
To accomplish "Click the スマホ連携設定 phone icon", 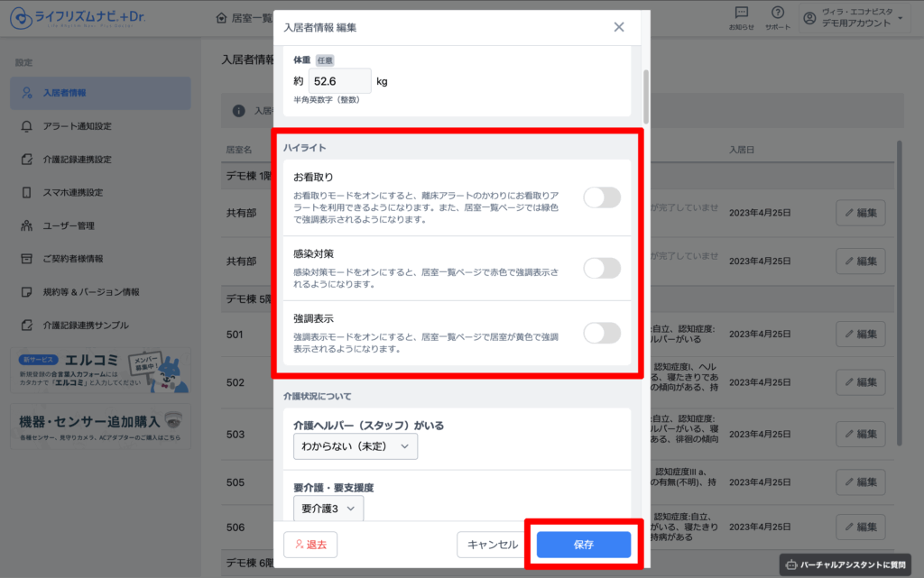I will (x=27, y=193).
